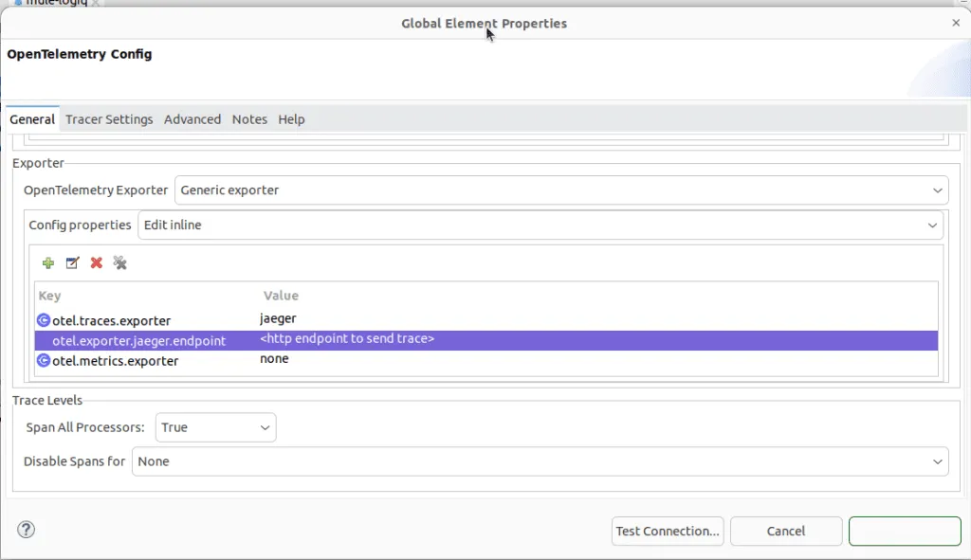This screenshot has width=971, height=560.
Task: Go to the Notes tab
Action: pyautogui.click(x=249, y=119)
